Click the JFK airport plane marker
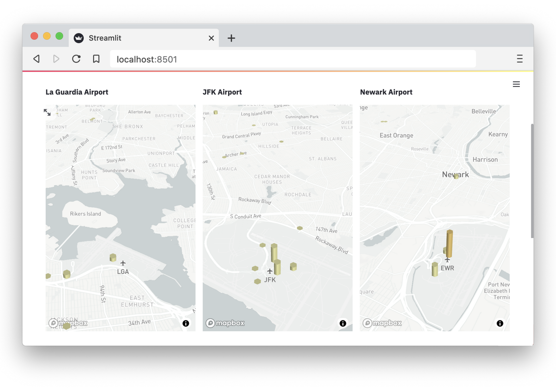The width and height of the screenshot is (556, 392). point(269,271)
